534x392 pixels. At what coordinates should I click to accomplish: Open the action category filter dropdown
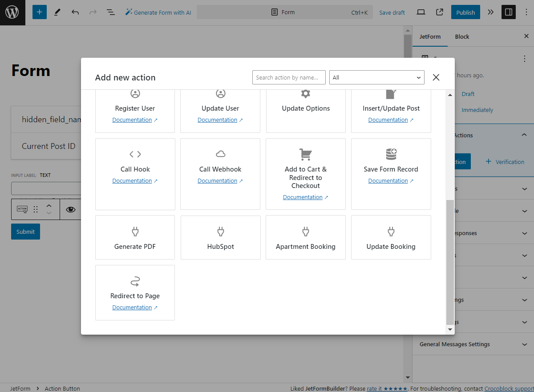pyautogui.click(x=376, y=77)
